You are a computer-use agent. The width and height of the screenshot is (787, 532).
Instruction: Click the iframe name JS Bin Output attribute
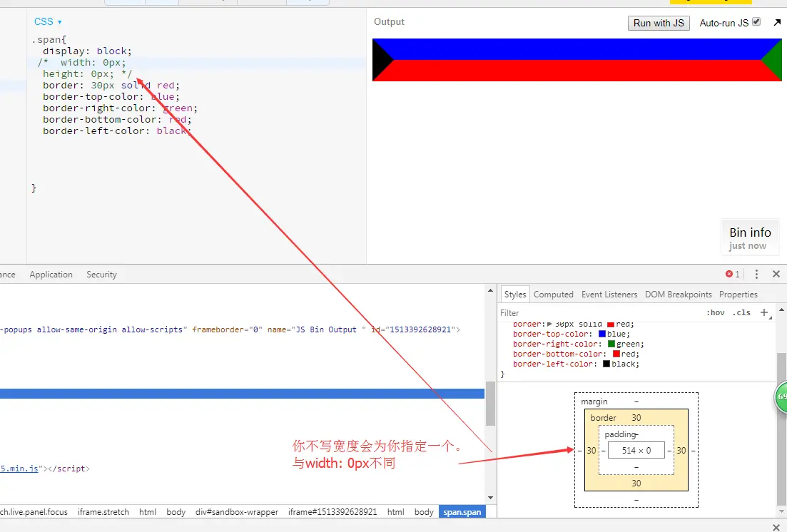[316, 329]
